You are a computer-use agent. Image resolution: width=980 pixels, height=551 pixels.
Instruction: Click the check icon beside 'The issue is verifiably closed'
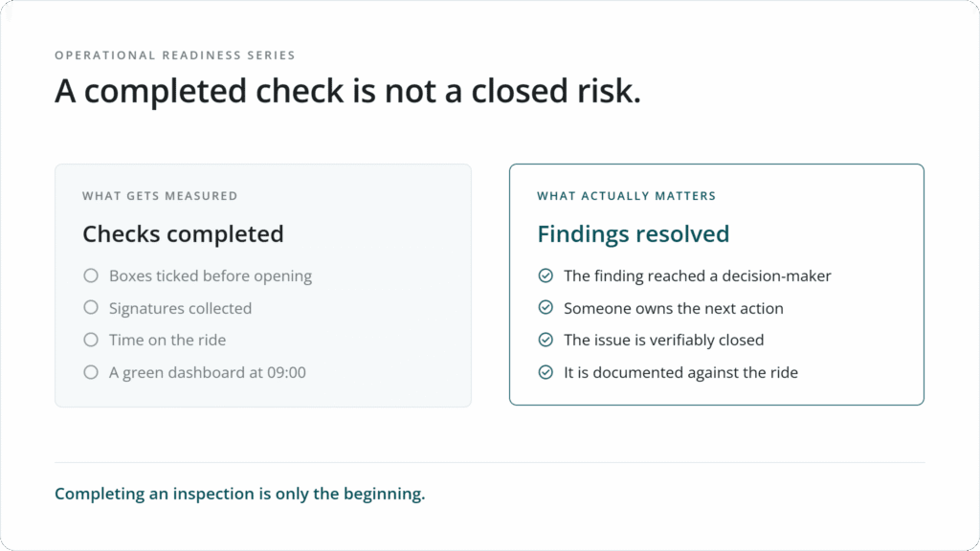coord(546,340)
